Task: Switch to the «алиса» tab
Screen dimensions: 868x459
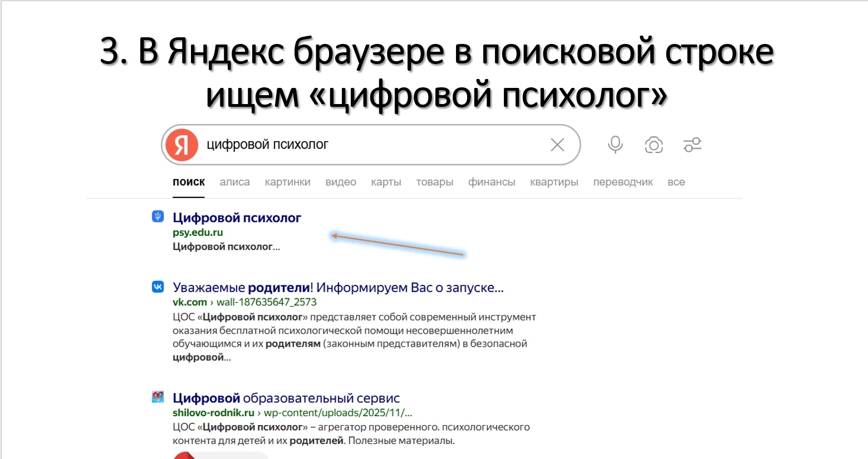Action: [234, 182]
